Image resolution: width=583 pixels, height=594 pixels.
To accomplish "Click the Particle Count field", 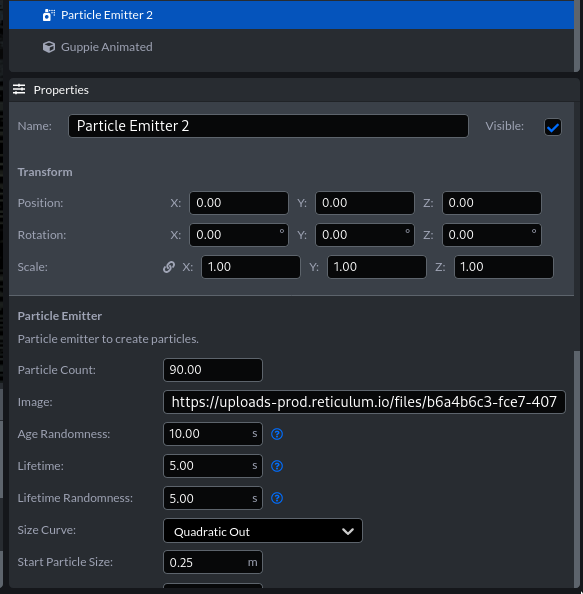I will (213, 370).
